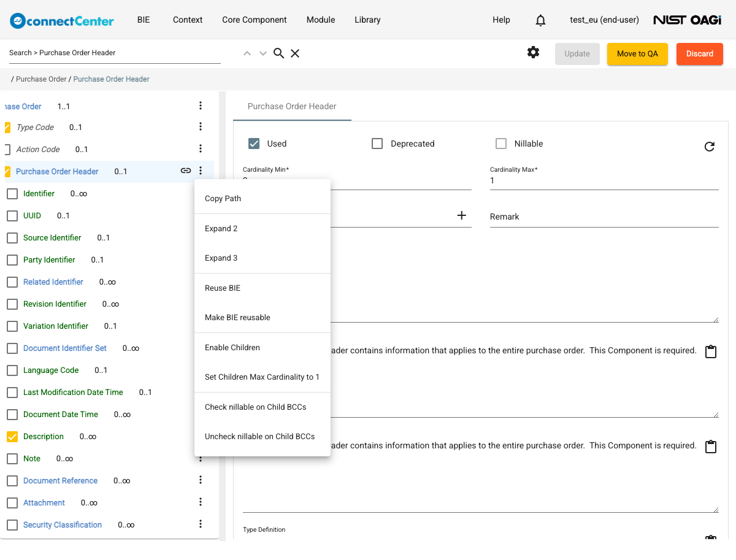Select Uncheck nillable on Child BCCs
The height and width of the screenshot is (560, 736).
(263, 437)
